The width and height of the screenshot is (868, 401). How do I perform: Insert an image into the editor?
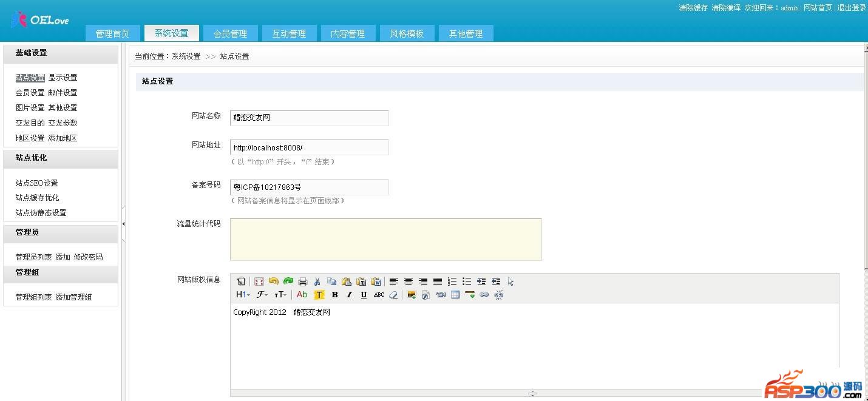click(412, 295)
